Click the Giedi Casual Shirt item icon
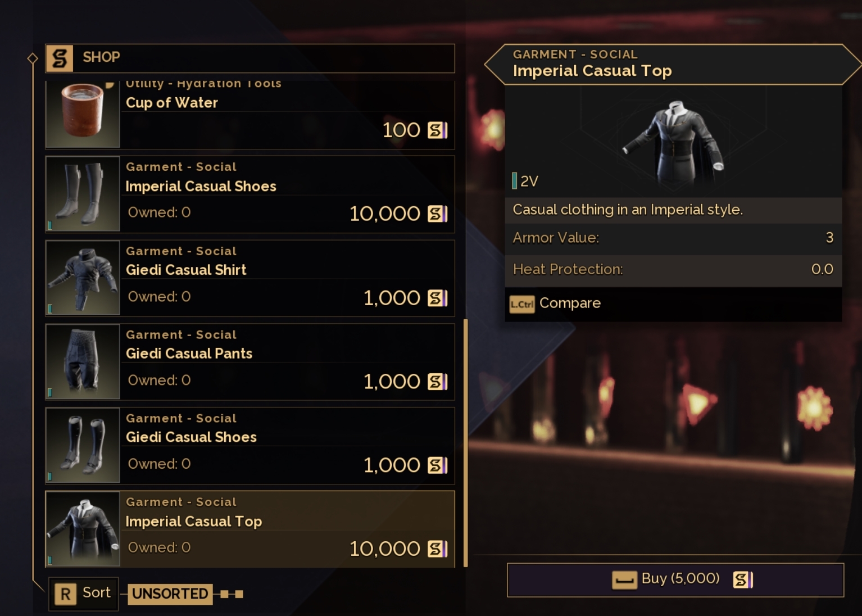Viewport: 862px width, 616px height. point(83,278)
